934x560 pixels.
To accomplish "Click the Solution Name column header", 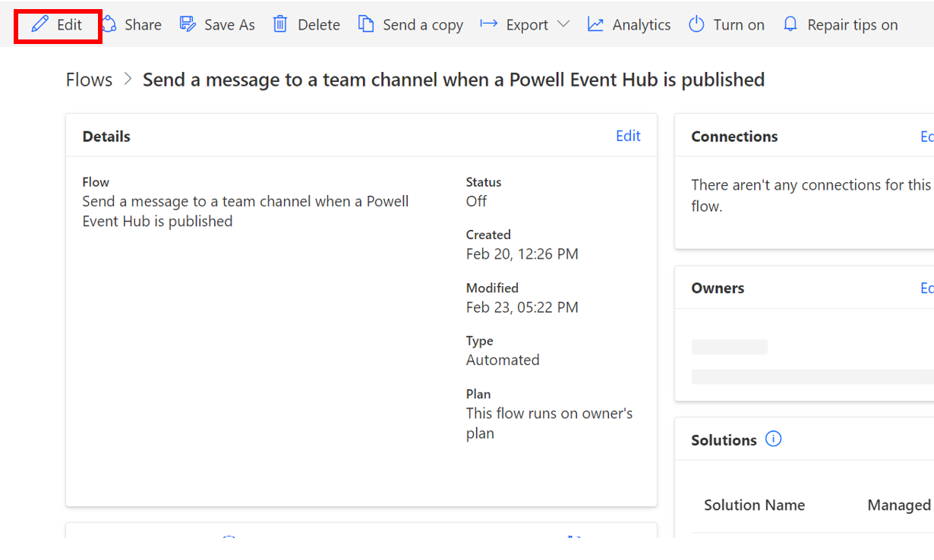I will (x=754, y=505).
